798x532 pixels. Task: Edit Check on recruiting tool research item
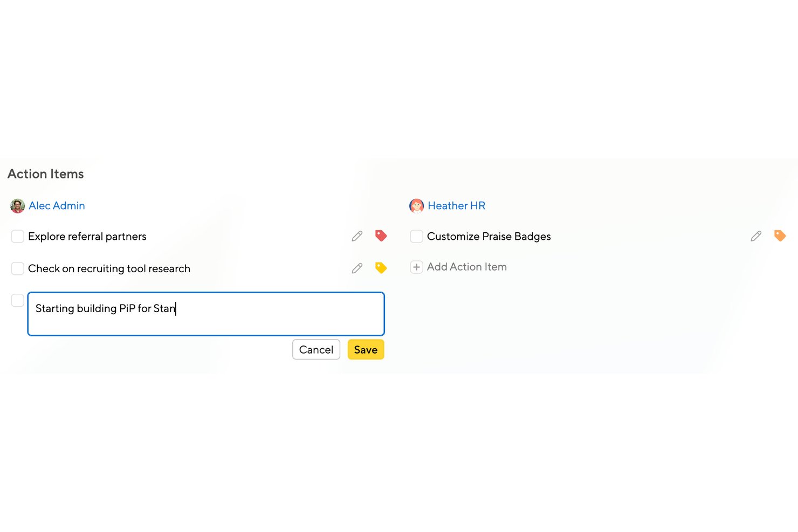(357, 268)
